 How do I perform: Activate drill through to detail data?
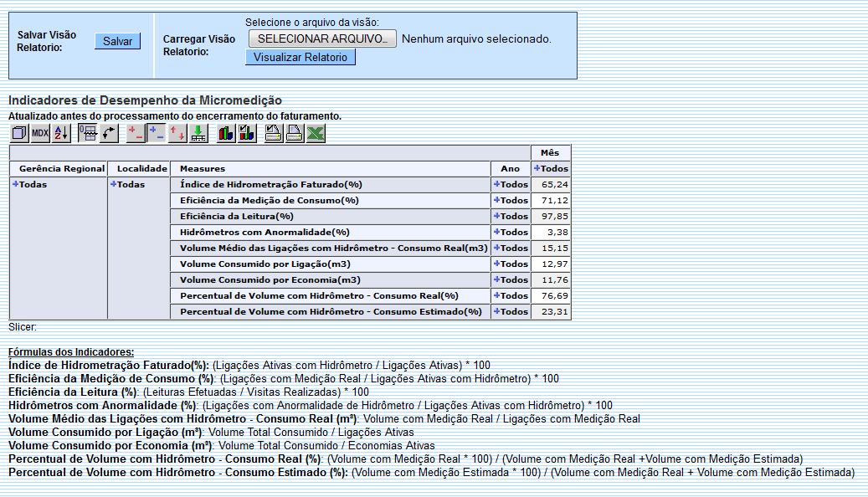pyautogui.click(x=198, y=132)
